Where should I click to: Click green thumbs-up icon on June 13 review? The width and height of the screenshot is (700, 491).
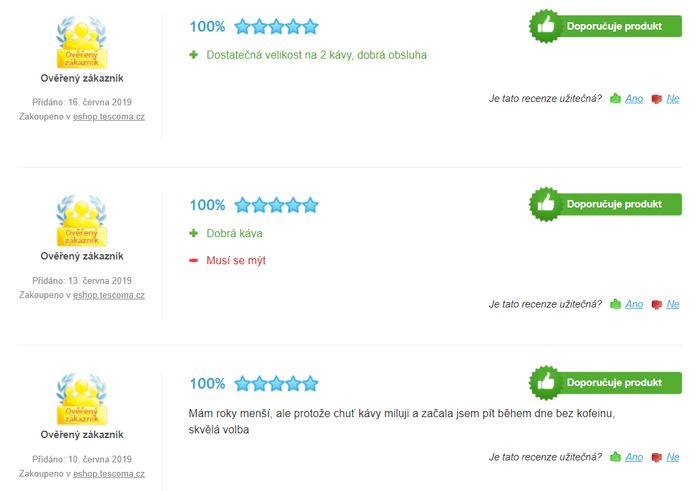(x=615, y=304)
